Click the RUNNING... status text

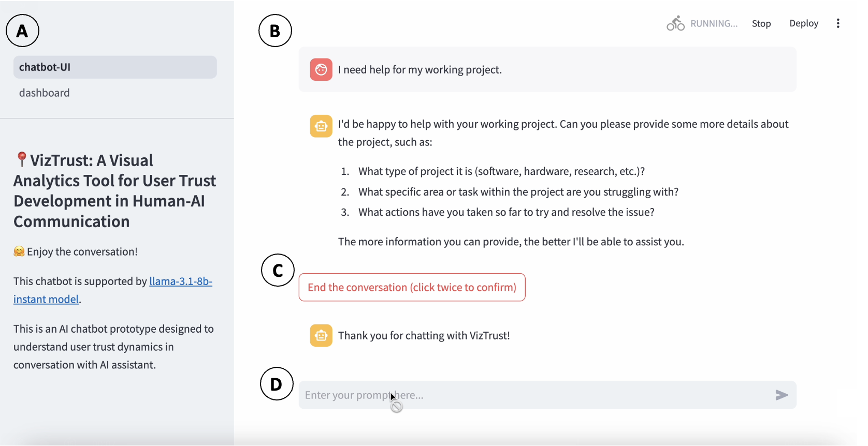tap(714, 24)
